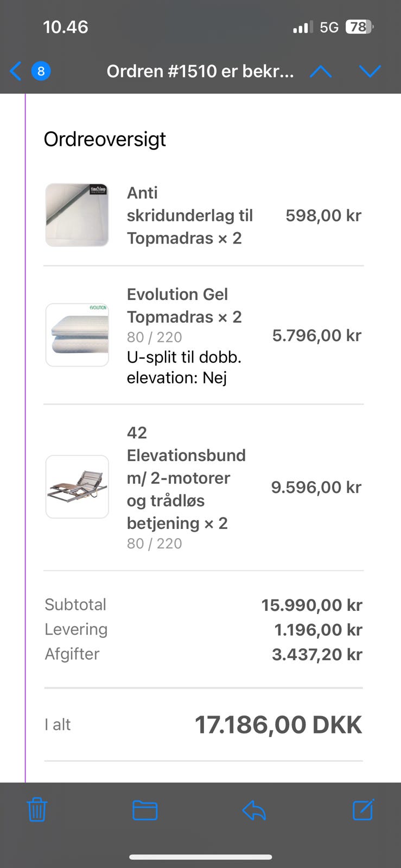The image size is (401, 868).
Task: Select the Evolution Gel Topmadras product name
Action: [x=184, y=305]
